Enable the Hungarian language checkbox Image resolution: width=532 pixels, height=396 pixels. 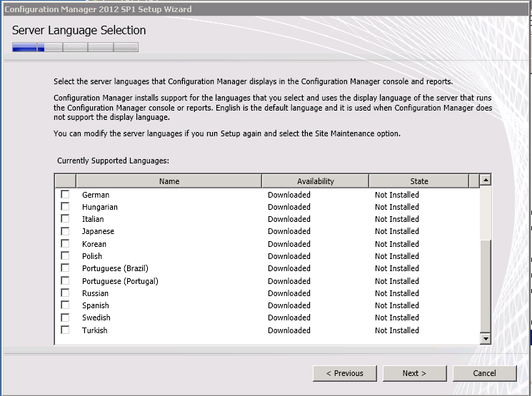tap(66, 207)
